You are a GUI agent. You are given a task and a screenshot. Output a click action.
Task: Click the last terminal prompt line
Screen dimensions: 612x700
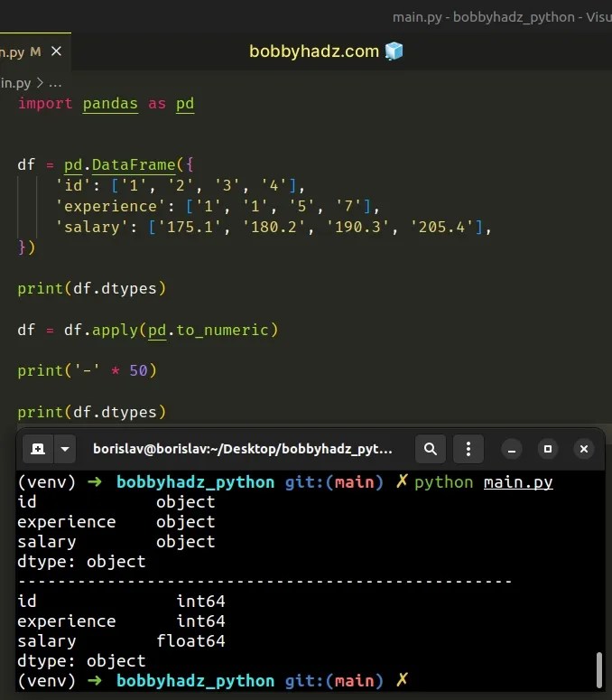pyautogui.click(x=213, y=681)
